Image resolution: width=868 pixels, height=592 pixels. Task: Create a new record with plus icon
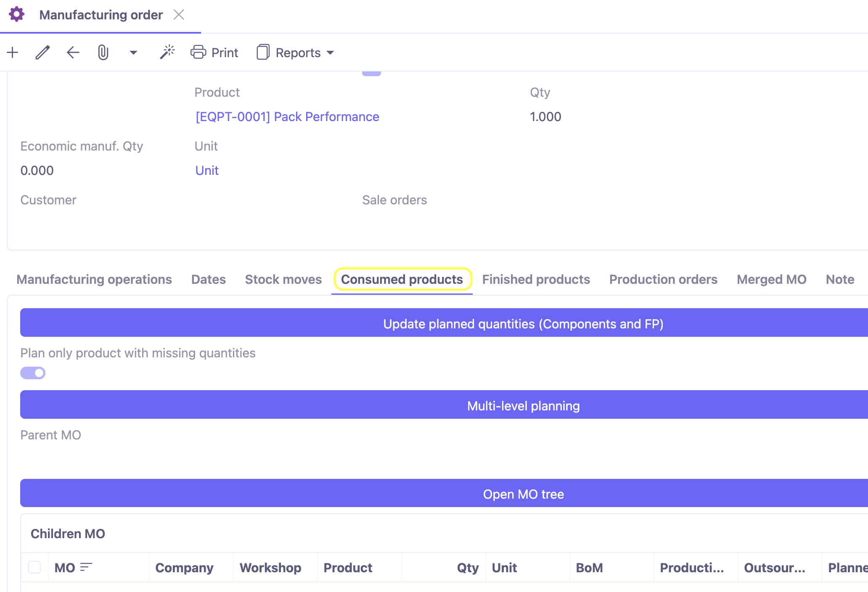coord(13,53)
